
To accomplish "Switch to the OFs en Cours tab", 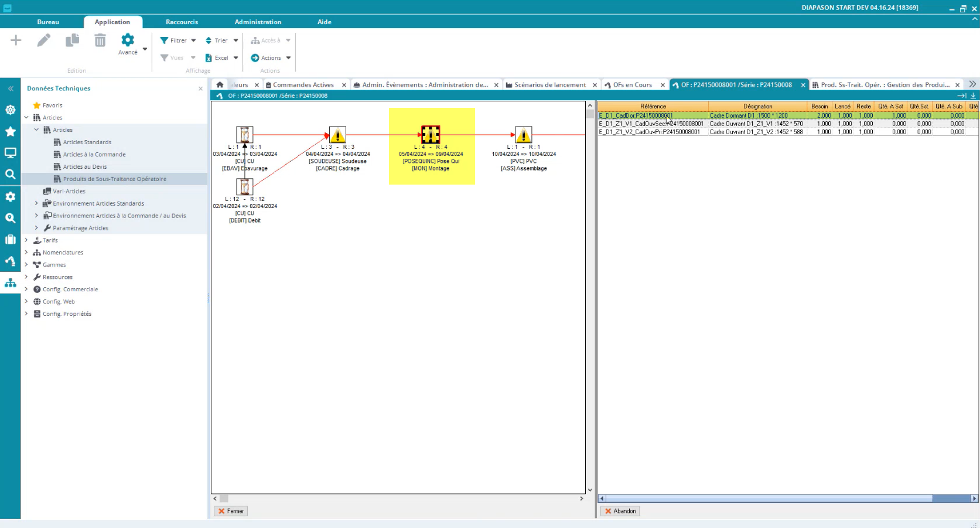I will pos(632,85).
